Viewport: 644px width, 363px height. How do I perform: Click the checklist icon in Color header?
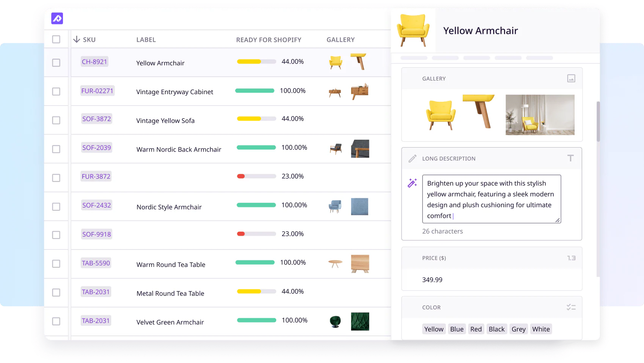[571, 307]
